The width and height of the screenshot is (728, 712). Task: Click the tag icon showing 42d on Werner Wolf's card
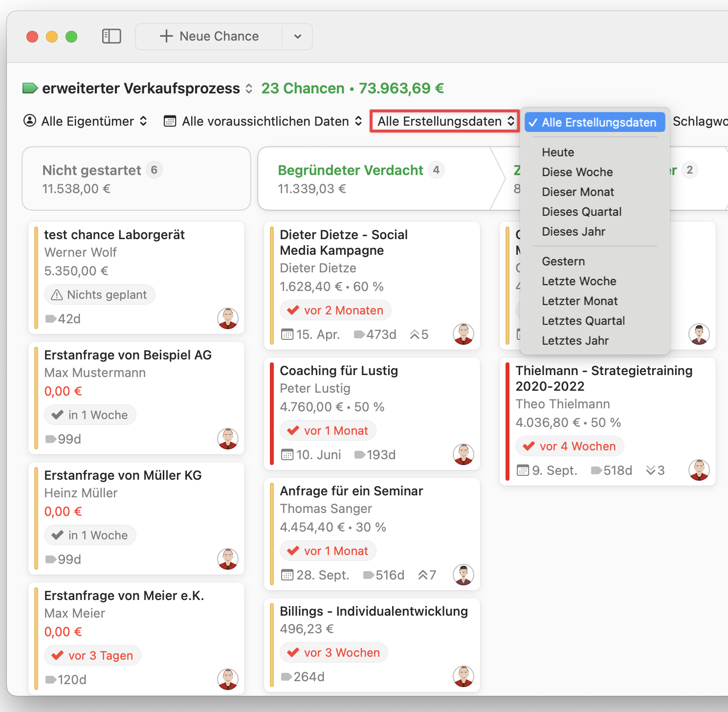50,318
